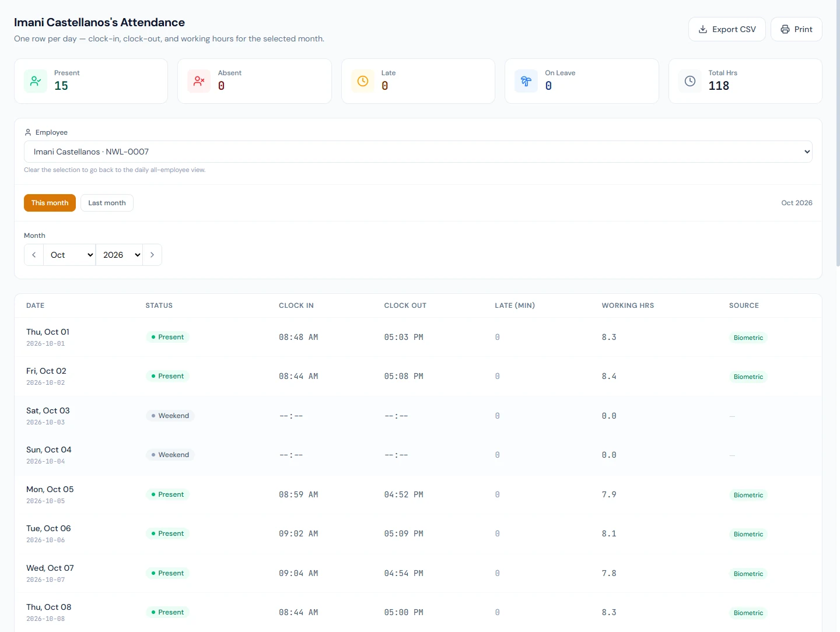Click the LATE (MIN) column header
Viewport: 840px width, 632px height.
[x=515, y=306]
